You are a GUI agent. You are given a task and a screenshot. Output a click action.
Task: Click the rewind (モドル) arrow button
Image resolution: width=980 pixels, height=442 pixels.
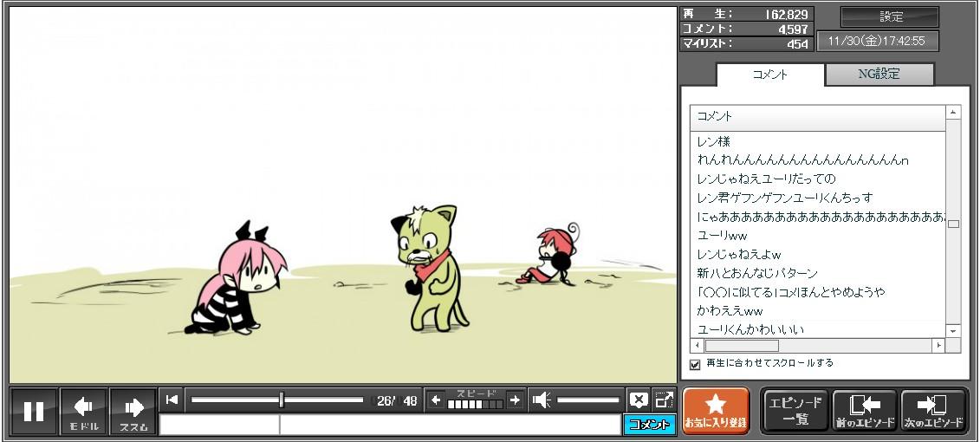pos(83,411)
